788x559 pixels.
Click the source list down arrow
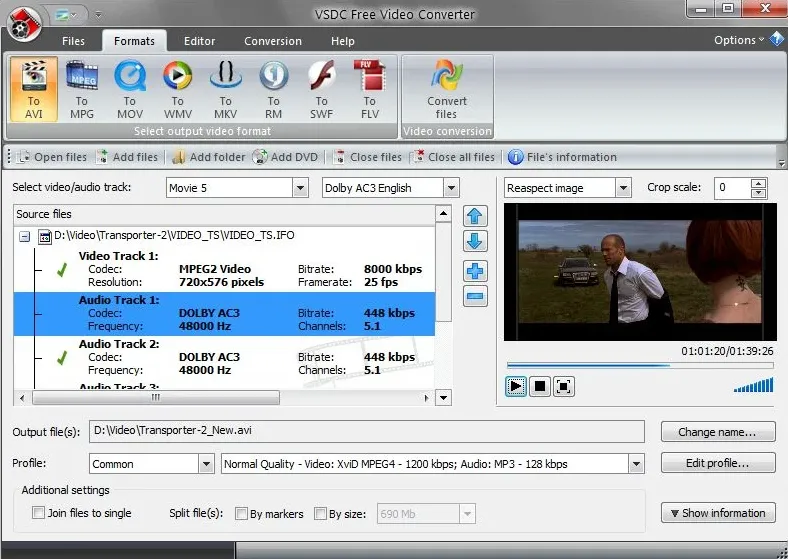click(x=443, y=398)
